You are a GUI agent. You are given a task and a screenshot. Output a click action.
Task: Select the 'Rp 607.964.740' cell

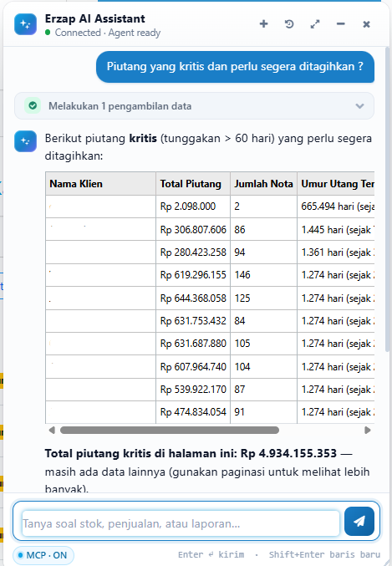tap(193, 367)
